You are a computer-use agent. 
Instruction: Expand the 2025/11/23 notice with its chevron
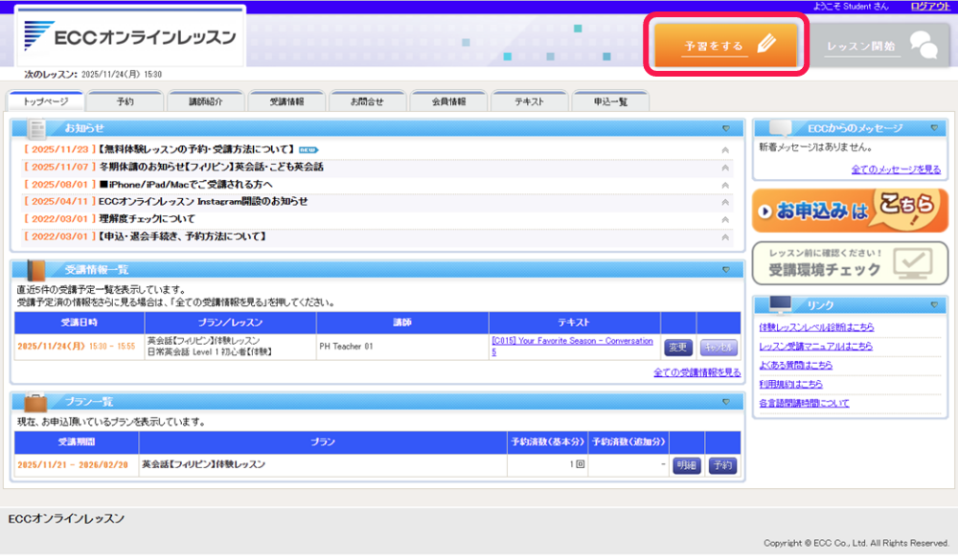(725, 150)
